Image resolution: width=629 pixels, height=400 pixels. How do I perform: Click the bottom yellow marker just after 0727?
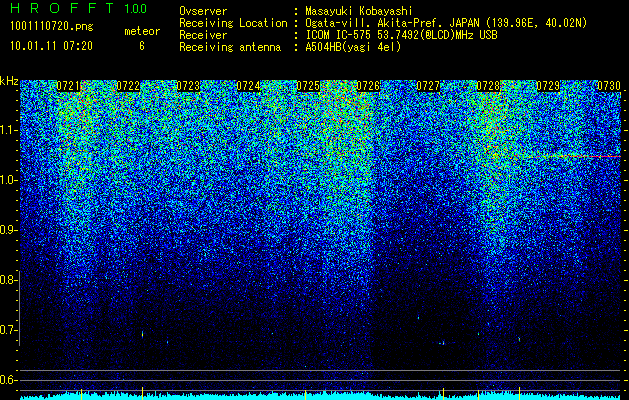click(443, 394)
